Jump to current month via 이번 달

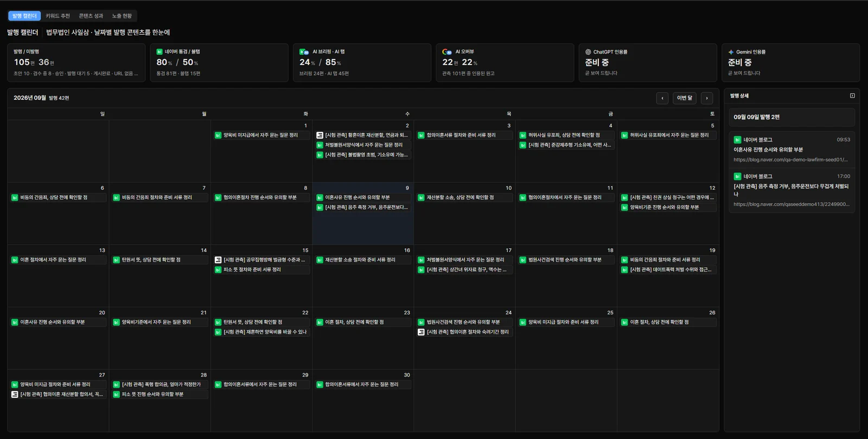point(684,98)
